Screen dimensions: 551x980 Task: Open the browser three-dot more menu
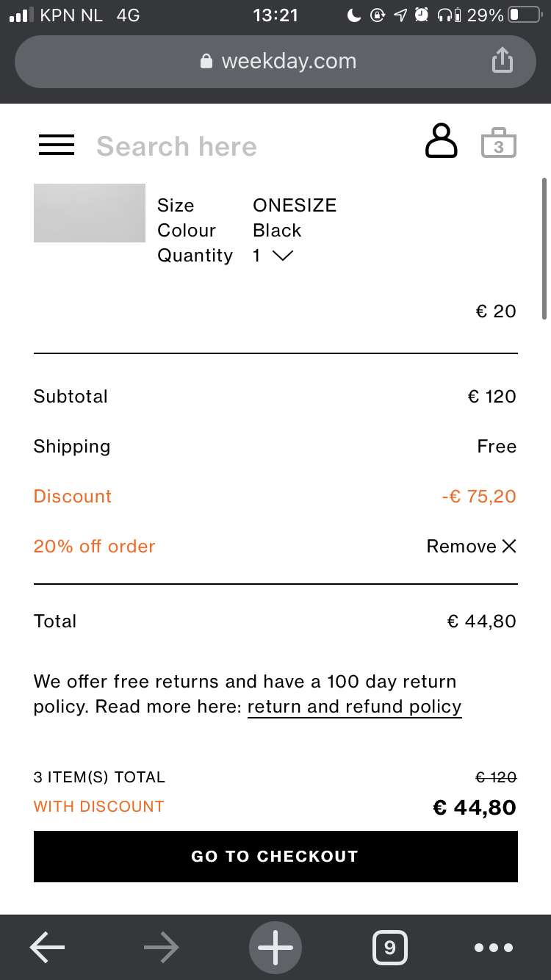pyautogui.click(x=494, y=948)
